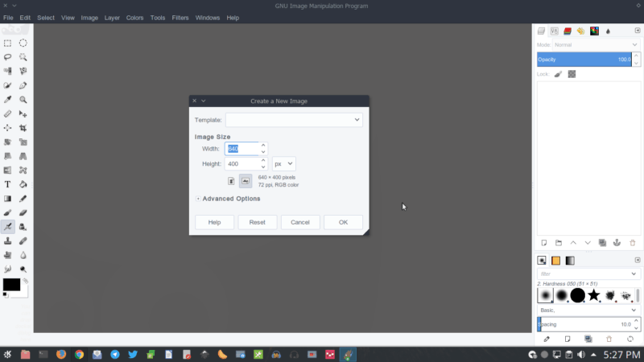
Task: Anchor the floating layer with anchor icon
Action: [617, 242]
